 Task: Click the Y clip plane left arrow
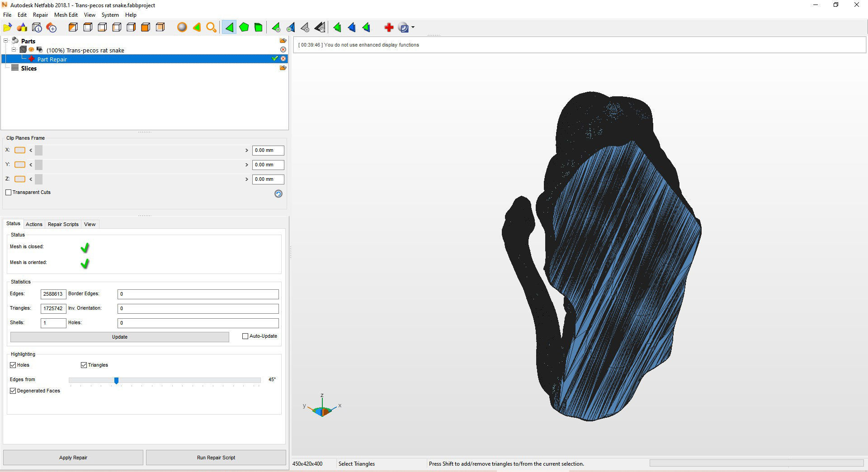click(31, 165)
